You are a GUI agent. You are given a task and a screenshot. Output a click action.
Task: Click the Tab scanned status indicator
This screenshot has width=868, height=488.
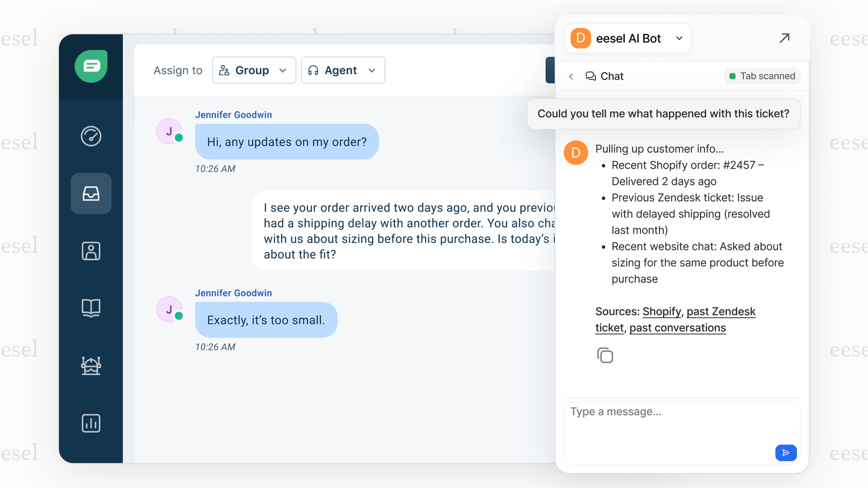[x=762, y=76]
